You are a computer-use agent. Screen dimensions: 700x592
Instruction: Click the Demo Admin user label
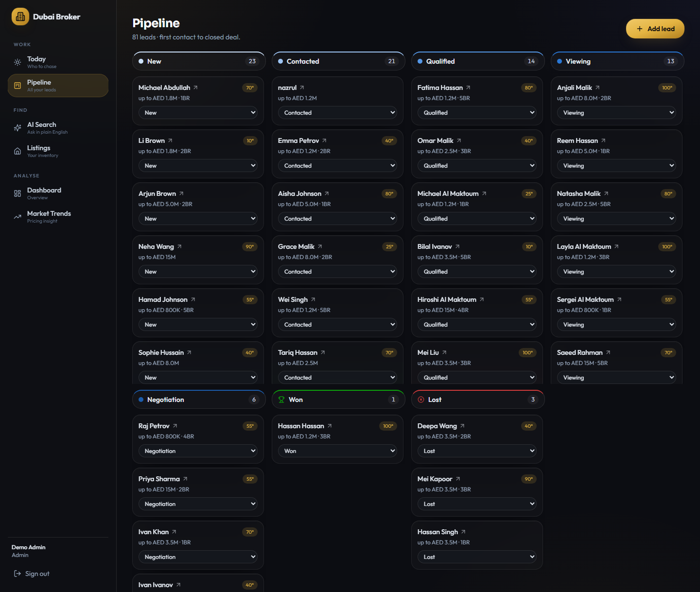coord(29,547)
